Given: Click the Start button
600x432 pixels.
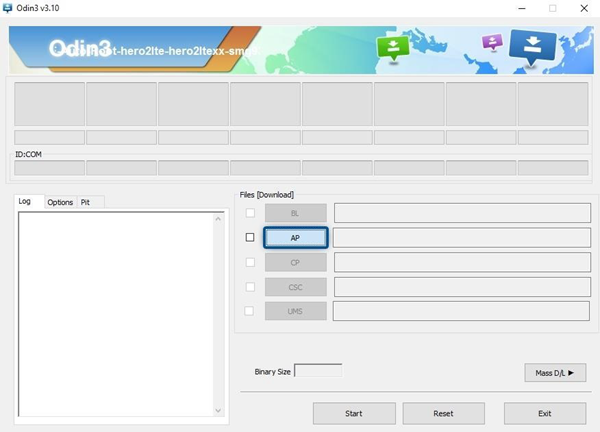Looking at the screenshot, I should (x=353, y=413).
